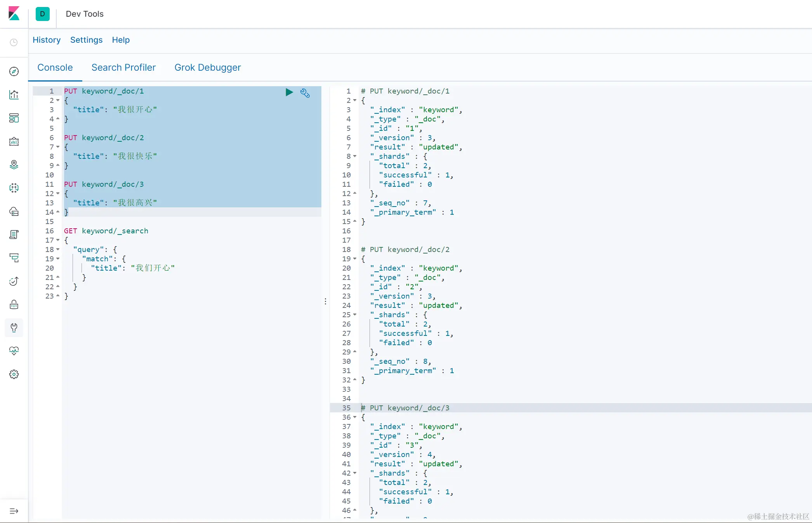This screenshot has height=523, width=812.
Task: Click the "title": "我们开心" query line
Action: tap(133, 268)
